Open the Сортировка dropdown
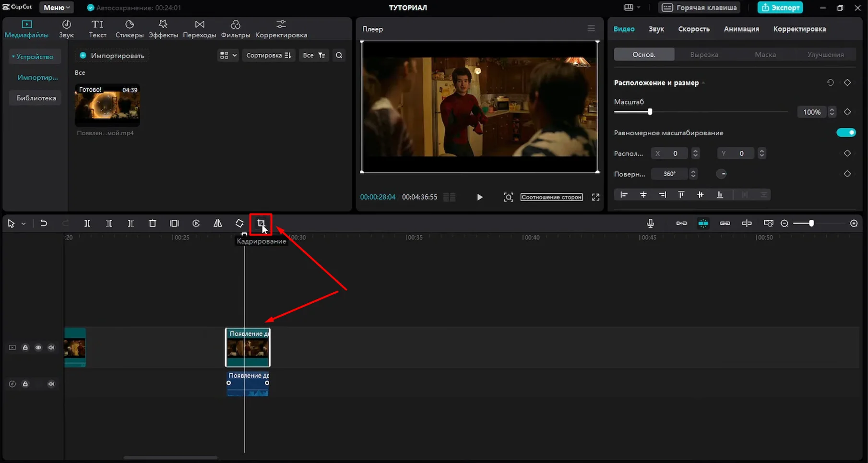The height and width of the screenshot is (463, 868). click(268, 56)
